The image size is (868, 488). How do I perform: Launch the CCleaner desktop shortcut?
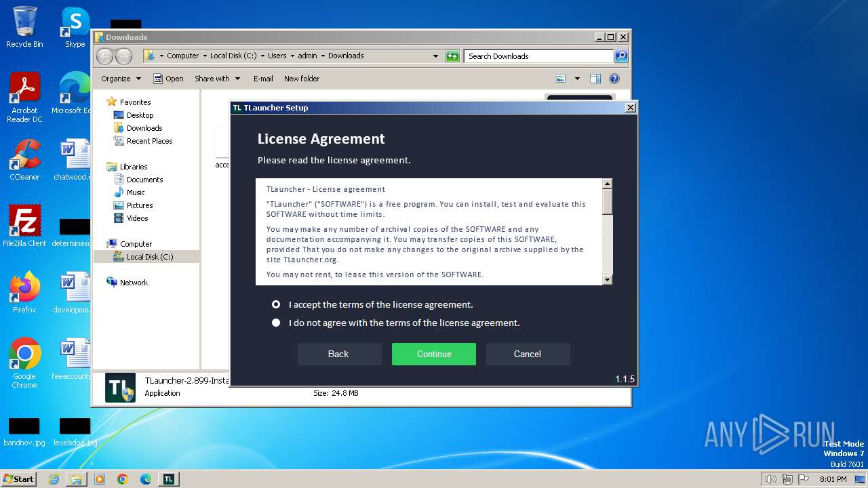click(x=25, y=160)
